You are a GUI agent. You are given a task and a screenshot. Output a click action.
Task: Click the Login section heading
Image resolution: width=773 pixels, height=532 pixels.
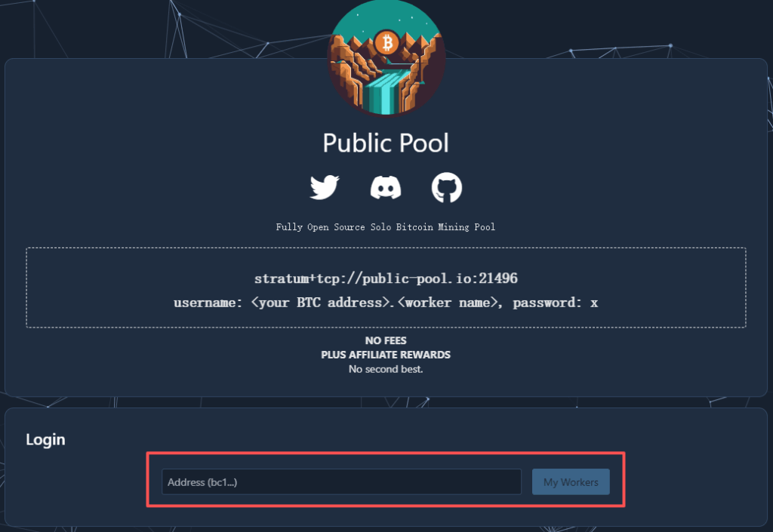pyautogui.click(x=45, y=439)
